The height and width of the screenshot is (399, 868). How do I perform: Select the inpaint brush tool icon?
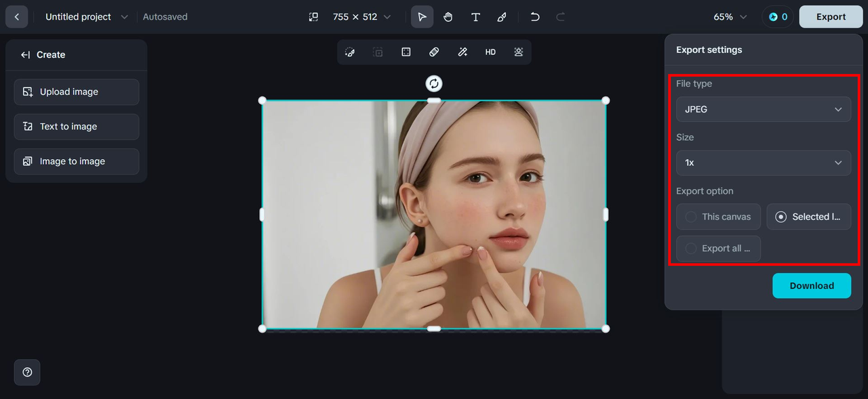tap(350, 52)
